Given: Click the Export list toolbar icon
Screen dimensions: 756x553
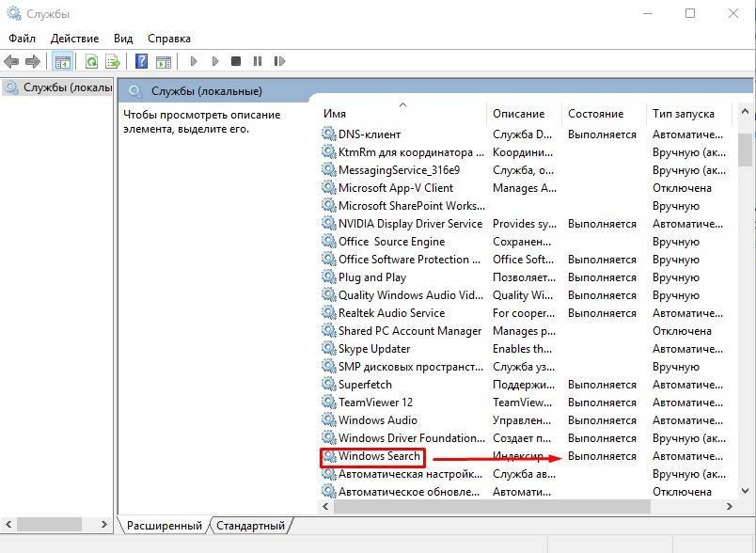Looking at the screenshot, I should (x=113, y=62).
